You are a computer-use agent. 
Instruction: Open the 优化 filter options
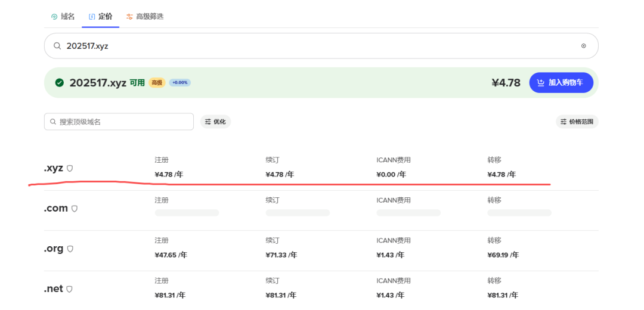click(215, 122)
